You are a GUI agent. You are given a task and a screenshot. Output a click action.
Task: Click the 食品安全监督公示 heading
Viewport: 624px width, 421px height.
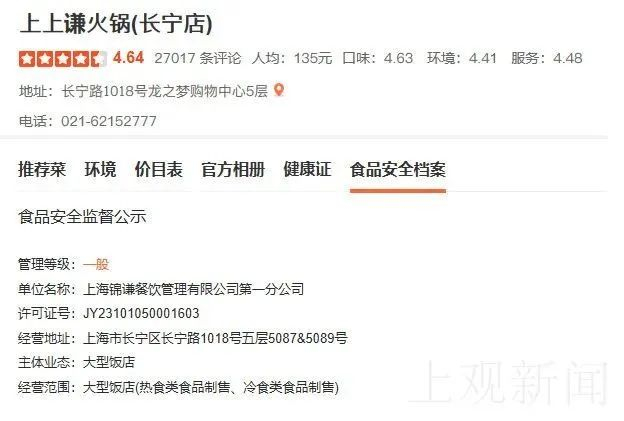[x=82, y=217]
